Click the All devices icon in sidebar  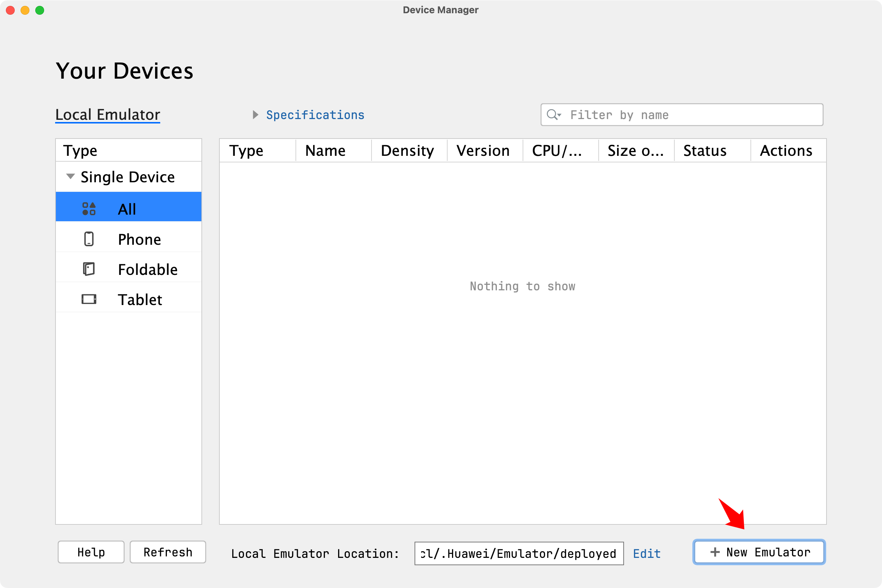click(89, 208)
